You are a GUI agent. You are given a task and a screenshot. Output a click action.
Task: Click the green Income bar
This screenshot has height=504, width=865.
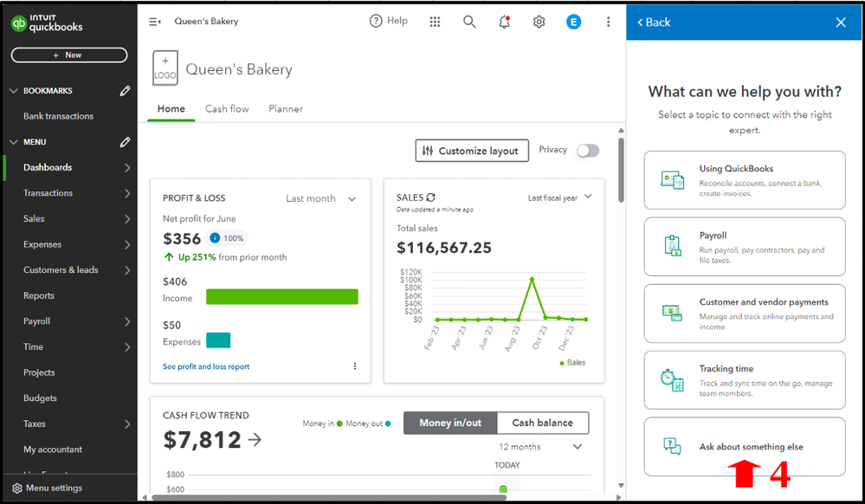coord(282,296)
